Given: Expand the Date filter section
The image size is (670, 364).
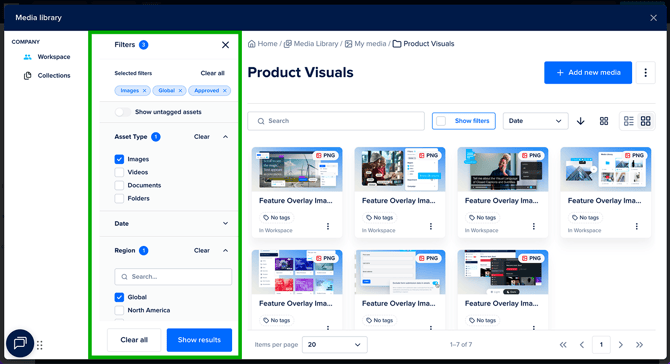Looking at the screenshot, I should [225, 223].
